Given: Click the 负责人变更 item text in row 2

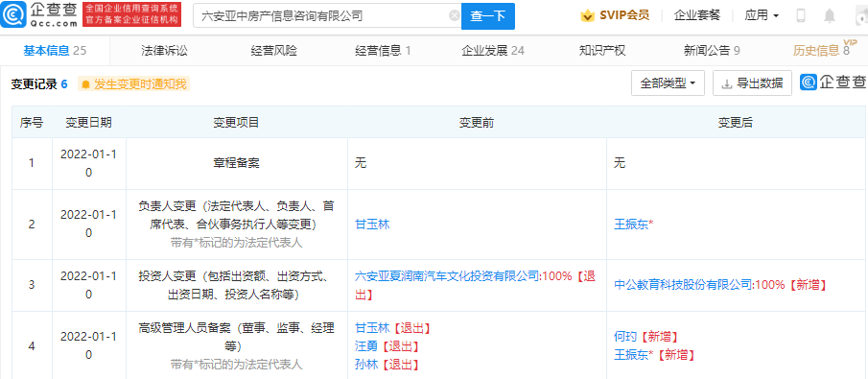Looking at the screenshot, I should coord(236,215).
